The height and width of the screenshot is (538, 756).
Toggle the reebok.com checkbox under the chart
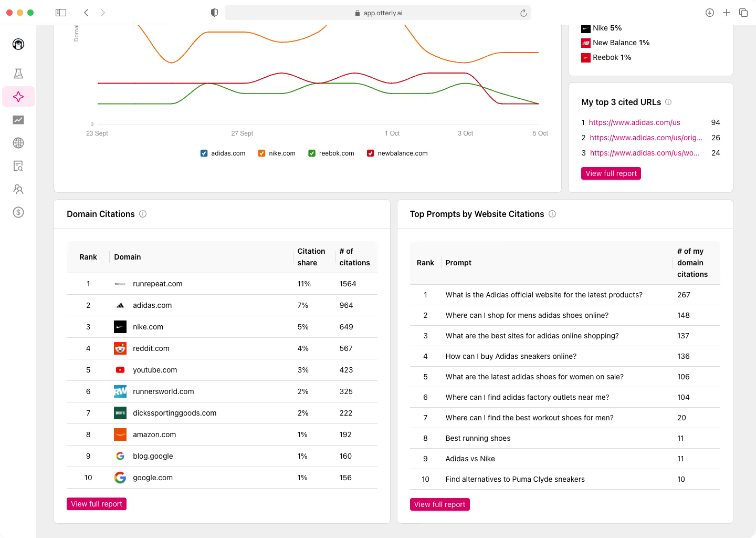[x=312, y=153]
